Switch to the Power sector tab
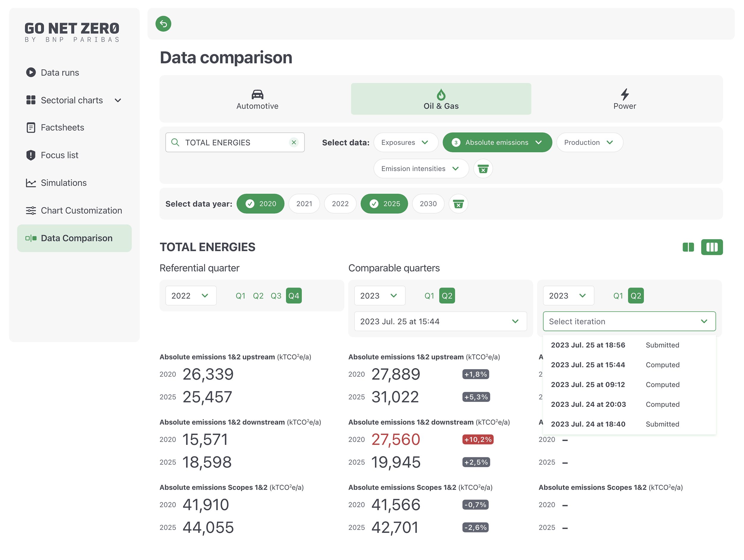The width and height of the screenshot is (744, 560). 625,99
